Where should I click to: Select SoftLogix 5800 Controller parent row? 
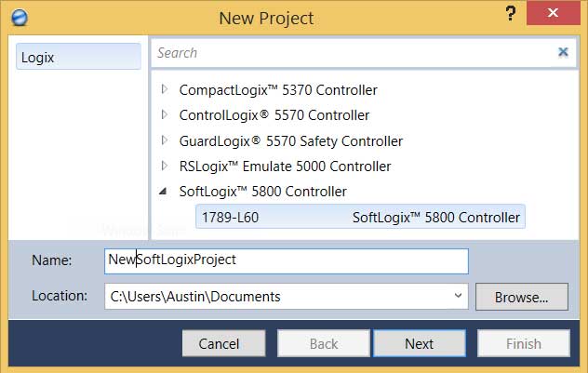[263, 192]
